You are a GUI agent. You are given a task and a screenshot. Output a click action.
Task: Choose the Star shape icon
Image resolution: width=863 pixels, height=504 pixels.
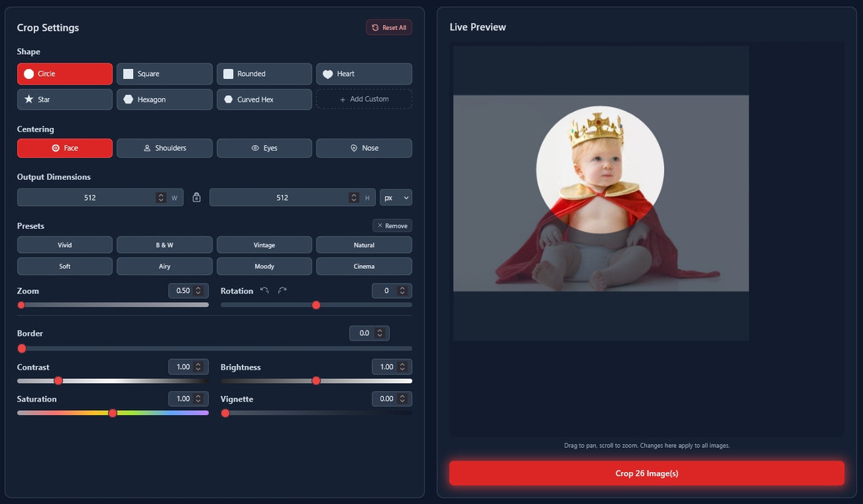pyautogui.click(x=29, y=100)
